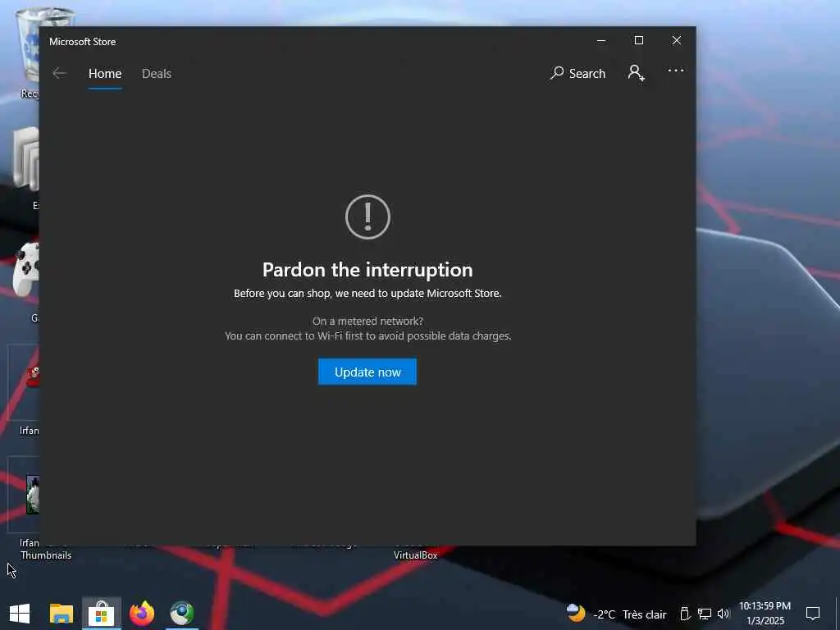Open the Deals tab
The width and height of the screenshot is (840, 630).
pos(157,73)
